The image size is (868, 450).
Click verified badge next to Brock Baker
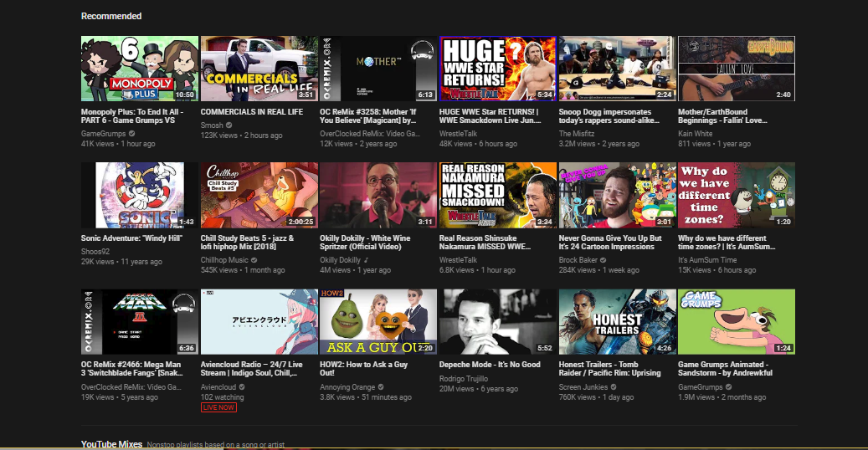tap(603, 259)
